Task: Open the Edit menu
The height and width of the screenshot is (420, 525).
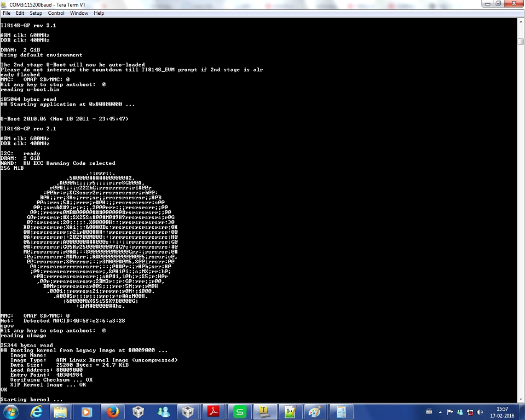Action: click(x=20, y=13)
